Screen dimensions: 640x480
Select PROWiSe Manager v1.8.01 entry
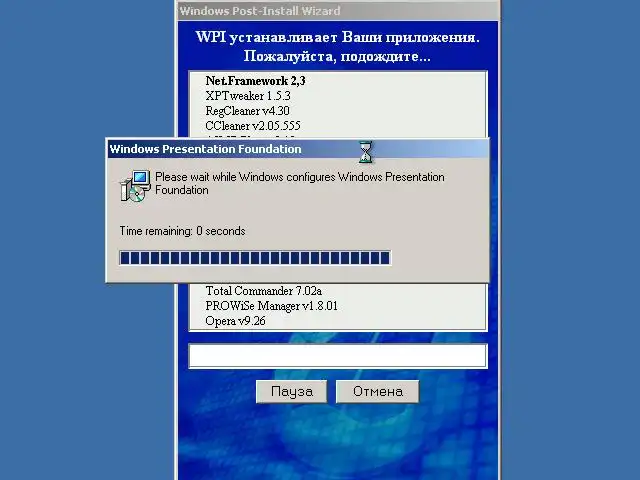coord(271,306)
